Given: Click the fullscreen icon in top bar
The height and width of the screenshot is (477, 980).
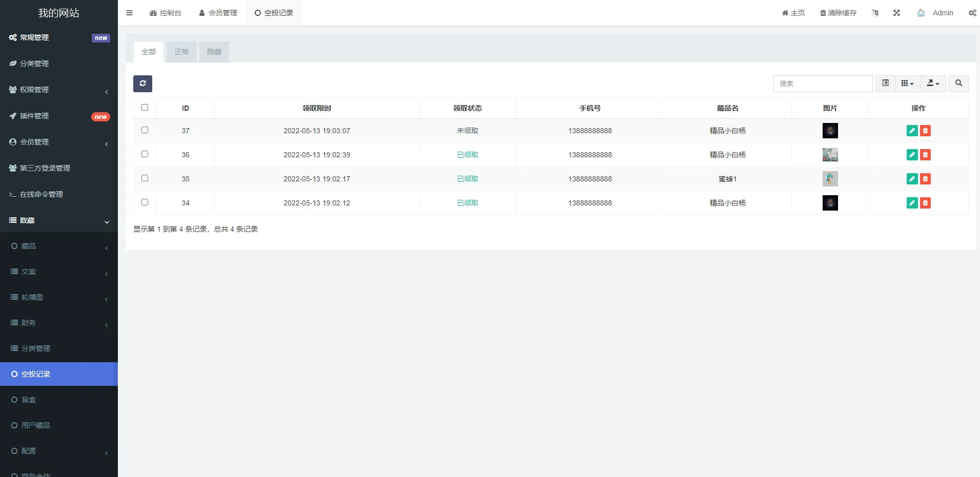Looking at the screenshot, I should (896, 13).
